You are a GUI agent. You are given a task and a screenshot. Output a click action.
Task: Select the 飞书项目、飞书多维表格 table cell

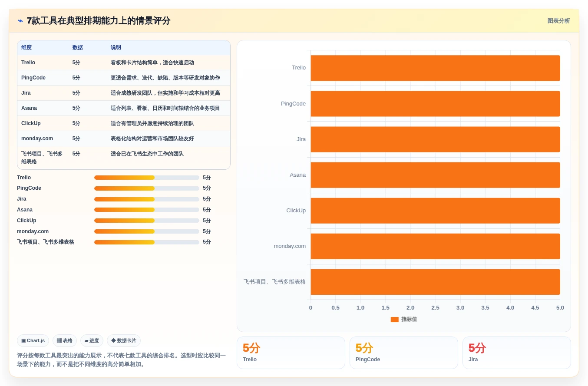pyautogui.click(x=42, y=158)
